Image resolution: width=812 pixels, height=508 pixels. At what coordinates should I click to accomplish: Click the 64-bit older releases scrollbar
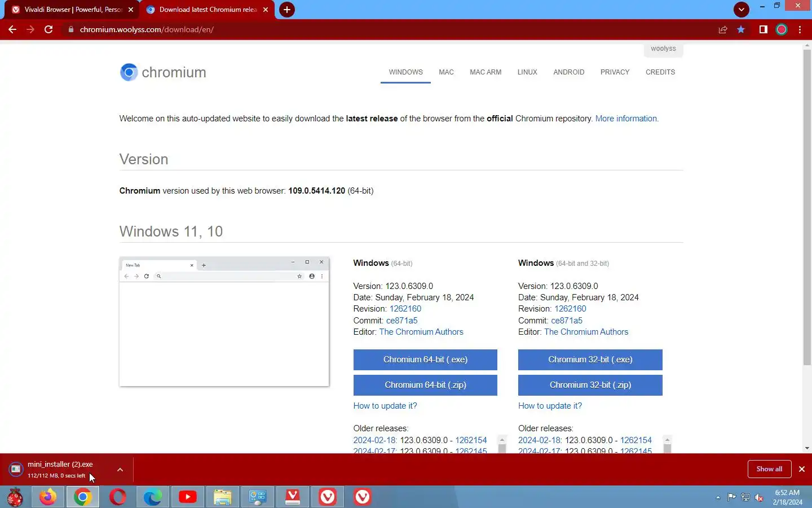pyautogui.click(x=502, y=444)
